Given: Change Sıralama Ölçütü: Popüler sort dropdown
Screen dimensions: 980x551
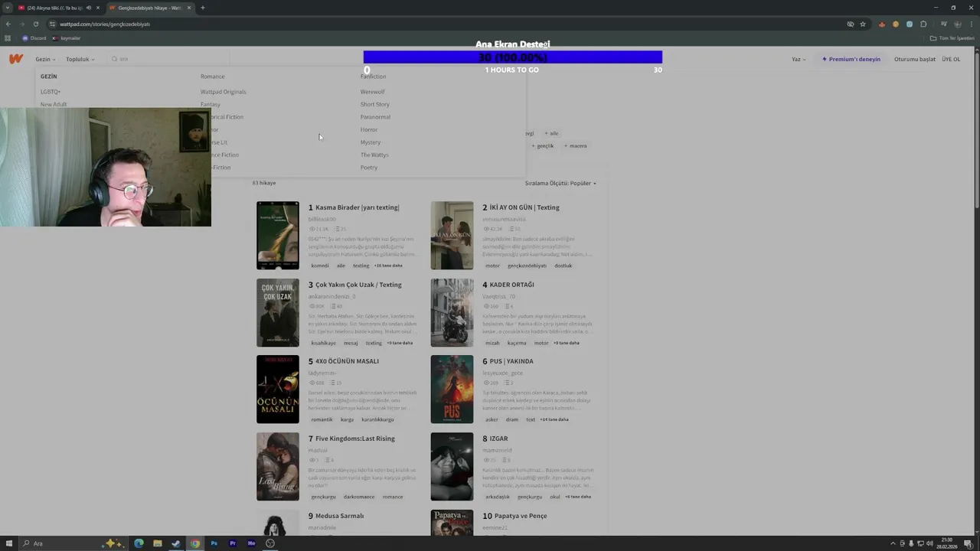Looking at the screenshot, I should tap(560, 183).
